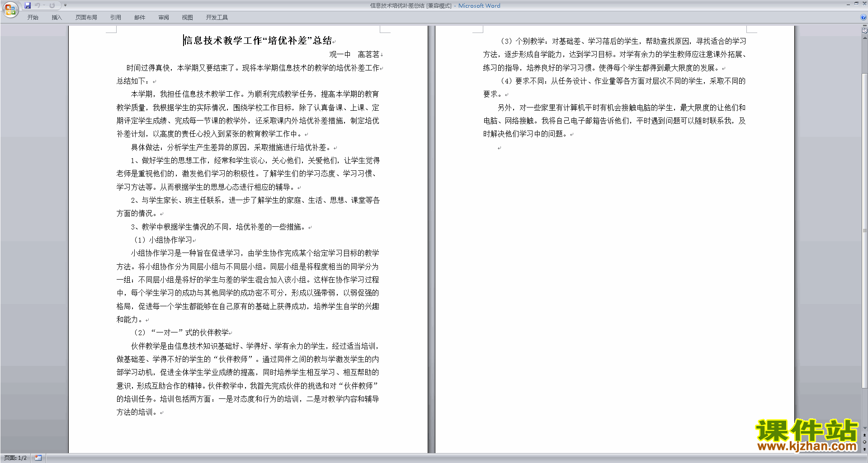Image resolution: width=868 pixels, height=463 pixels.
Task: Open the 开始 ribbon tab
Action: click(33, 17)
